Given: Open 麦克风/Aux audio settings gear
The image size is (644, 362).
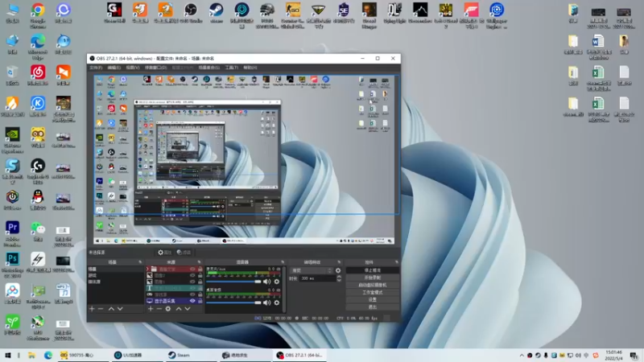Looking at the screenshot, I should point(276,282).
